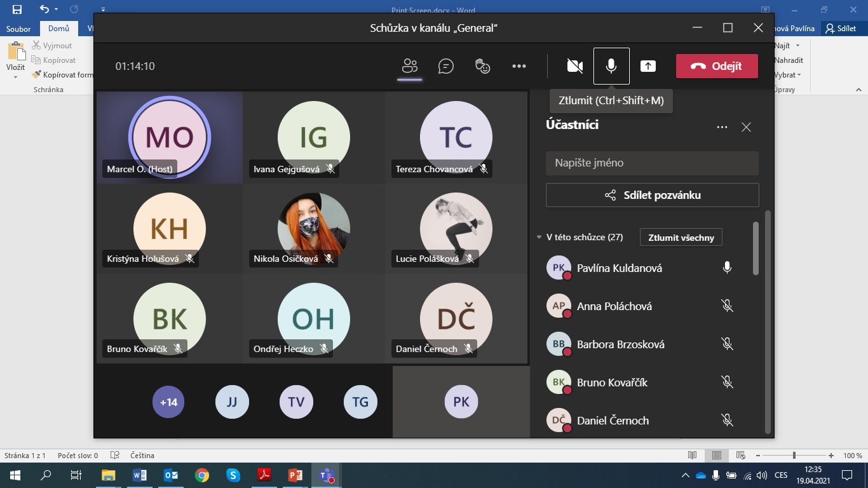Screen dimensions: 868x488
Task: Click the Napište jméno search field
Action: tap(652, 163)
